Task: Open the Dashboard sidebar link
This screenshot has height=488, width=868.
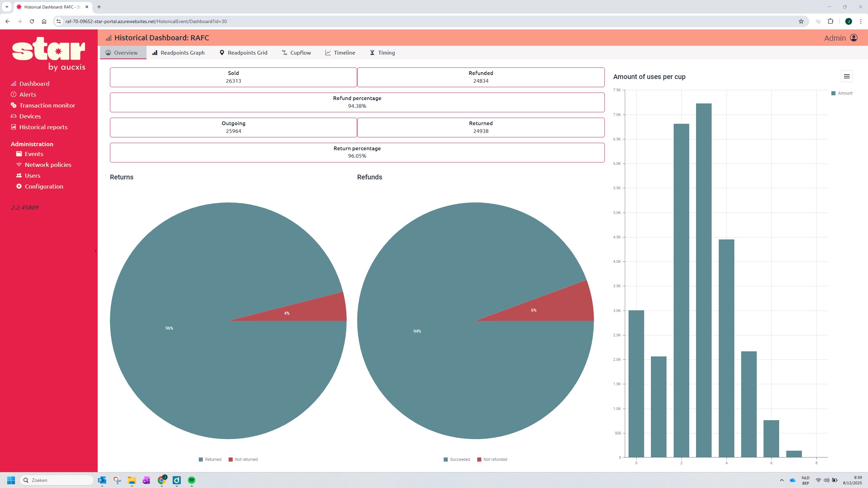Action: tap(30, 84)
